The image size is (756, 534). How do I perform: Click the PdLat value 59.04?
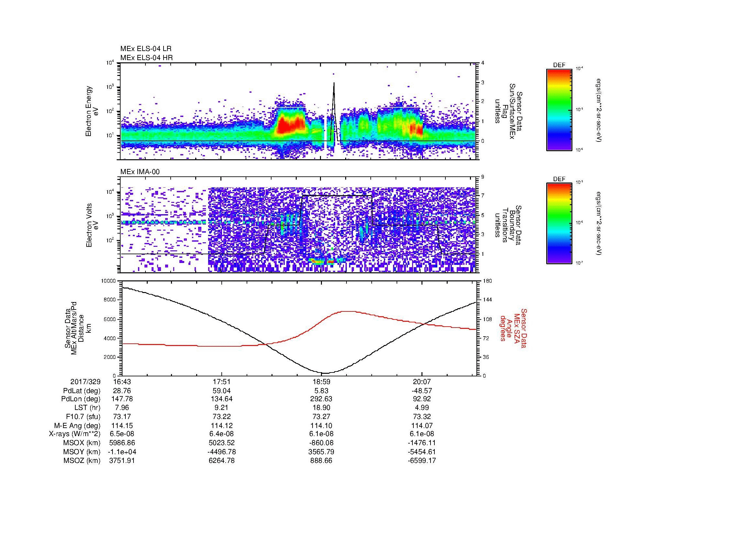(222, 391)
